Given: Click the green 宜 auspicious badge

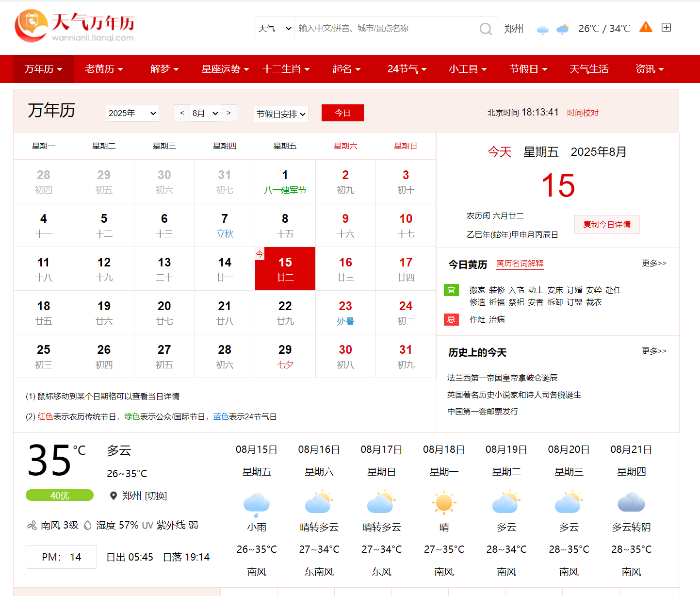Looking at the screenshot, I should [451, 290].
